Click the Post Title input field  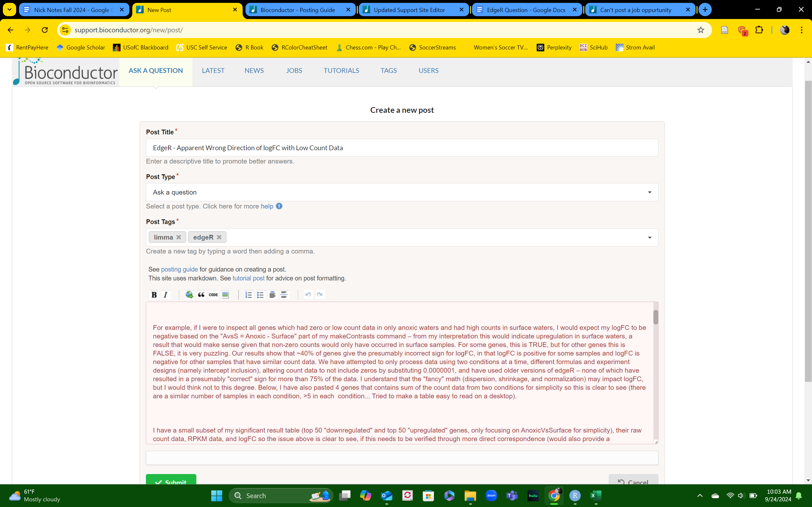pyautogui.click(x=402, y=147)
